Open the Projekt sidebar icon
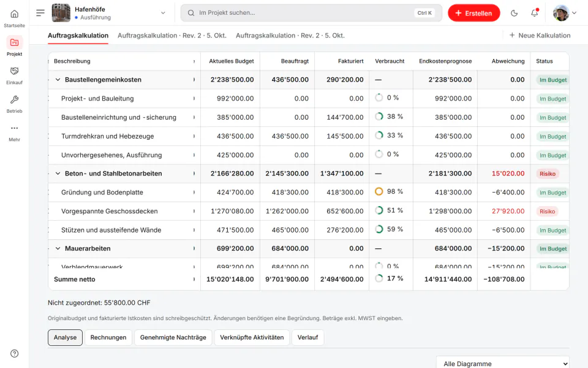Viewport: 588px width, 368px height. [x=14, y=42]
